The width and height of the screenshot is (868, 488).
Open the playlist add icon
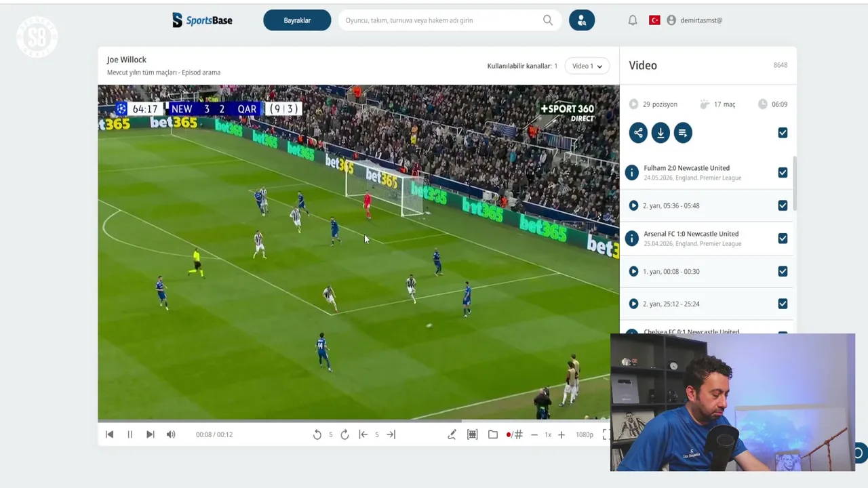coord(683,133)
